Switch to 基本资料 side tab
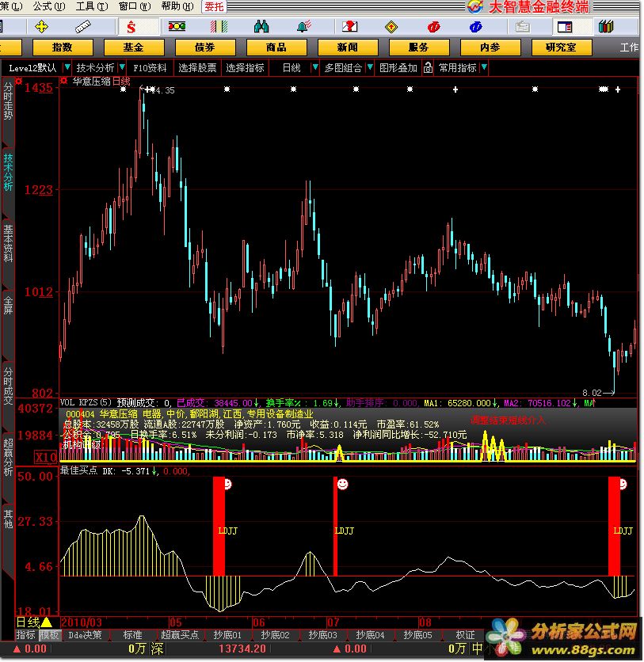This screenshot has height=662, width=644. [8, 244]
